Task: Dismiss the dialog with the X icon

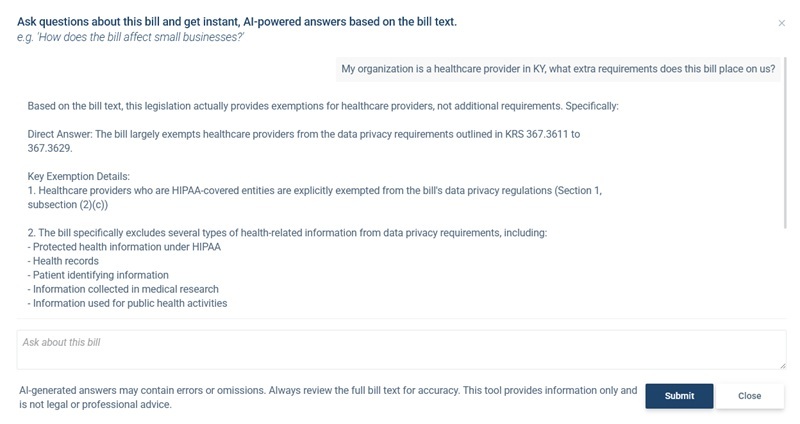Action: 781,23
